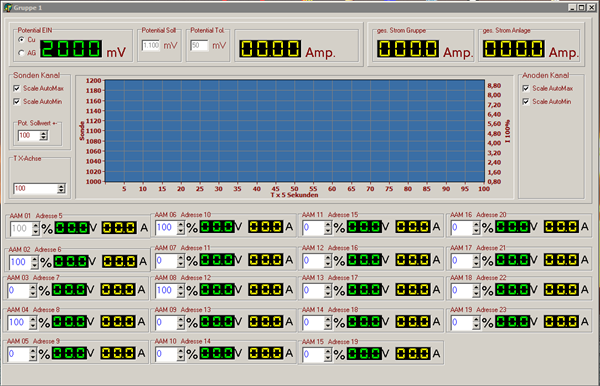Toggle Sonden Kanal Scale AutoMin checkbox
Image resolution: width=600 pixels, height=386 pixels.
(16, 102)
